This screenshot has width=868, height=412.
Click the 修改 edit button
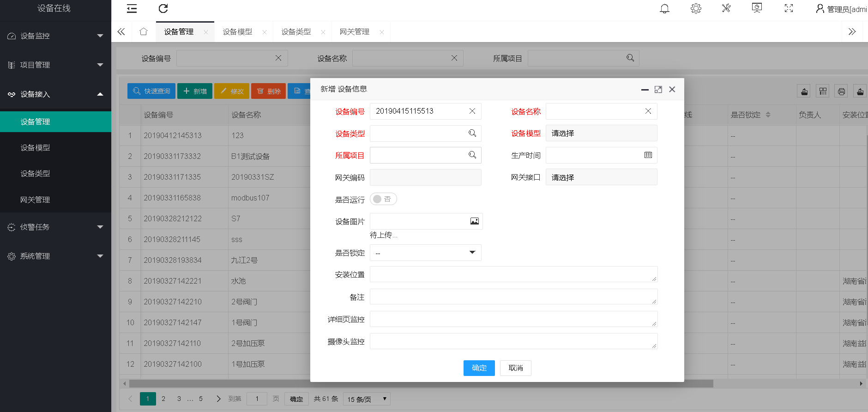coord(232,91)
